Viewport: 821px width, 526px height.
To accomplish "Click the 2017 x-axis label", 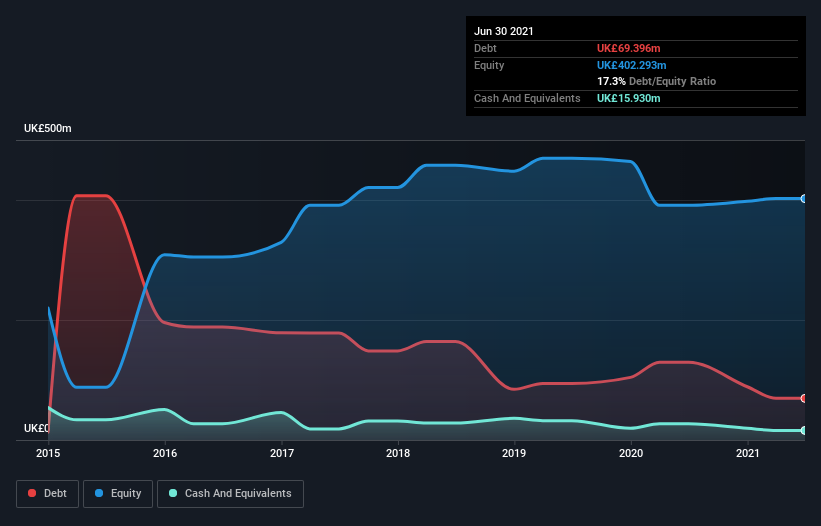I will (x=282, y=453).
